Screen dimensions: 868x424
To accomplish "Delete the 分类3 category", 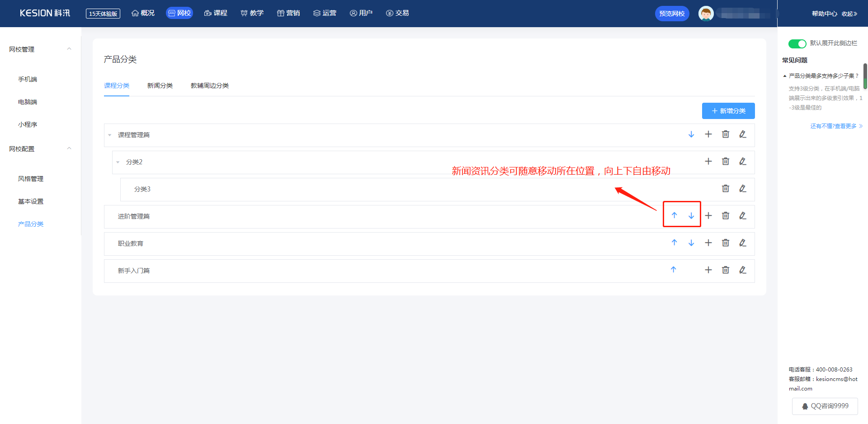I will [x=725, y=189].
